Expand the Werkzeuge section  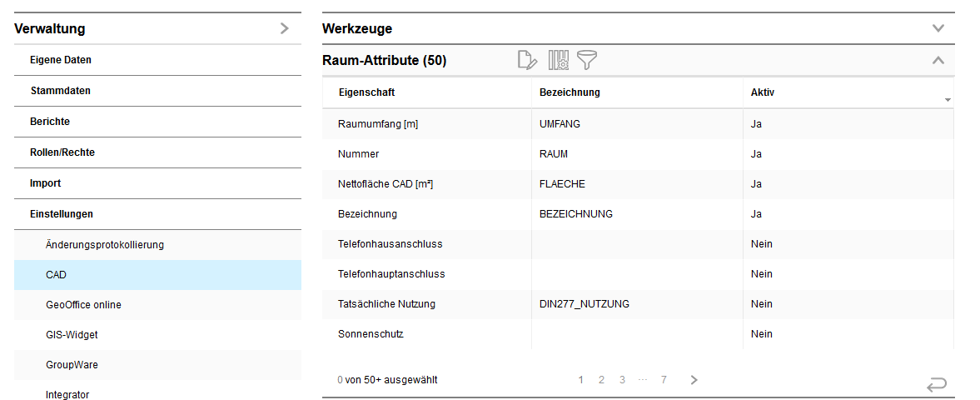click(x=938, y=28)
